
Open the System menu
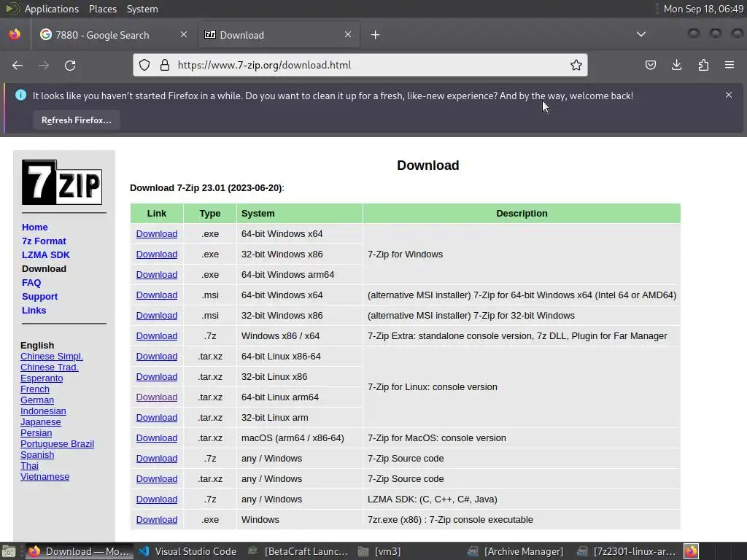tap(142, 9)
